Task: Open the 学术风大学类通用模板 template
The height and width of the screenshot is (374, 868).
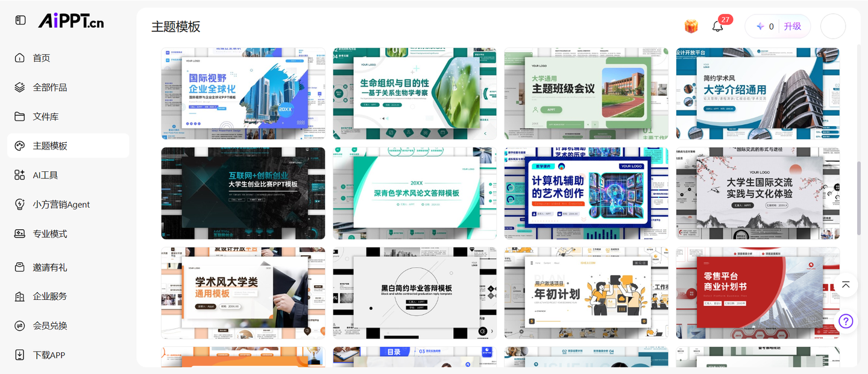Action: (x=243, y=293)
